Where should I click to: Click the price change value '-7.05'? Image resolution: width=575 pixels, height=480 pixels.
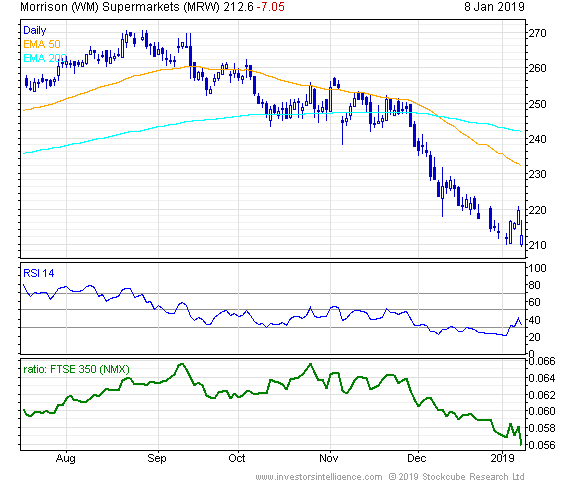point(270,7)
